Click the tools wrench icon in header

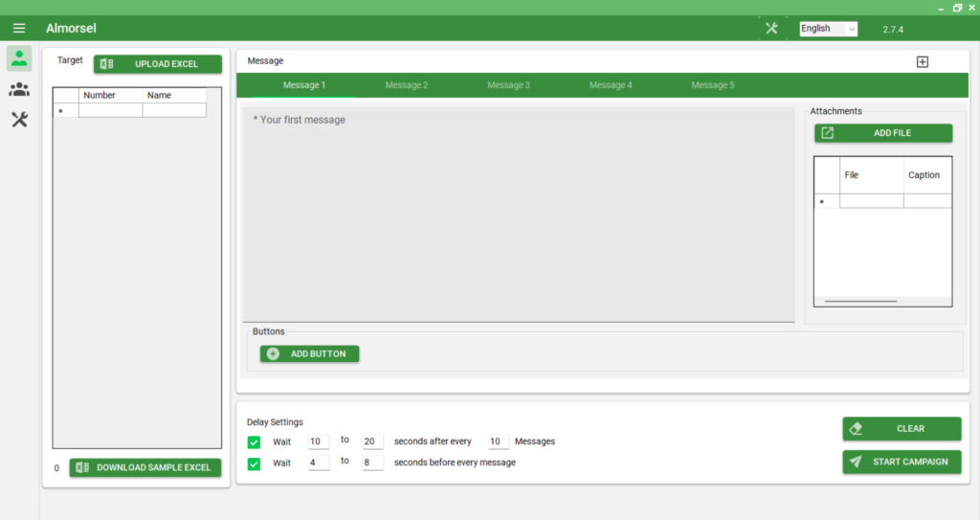click(771, 28)
